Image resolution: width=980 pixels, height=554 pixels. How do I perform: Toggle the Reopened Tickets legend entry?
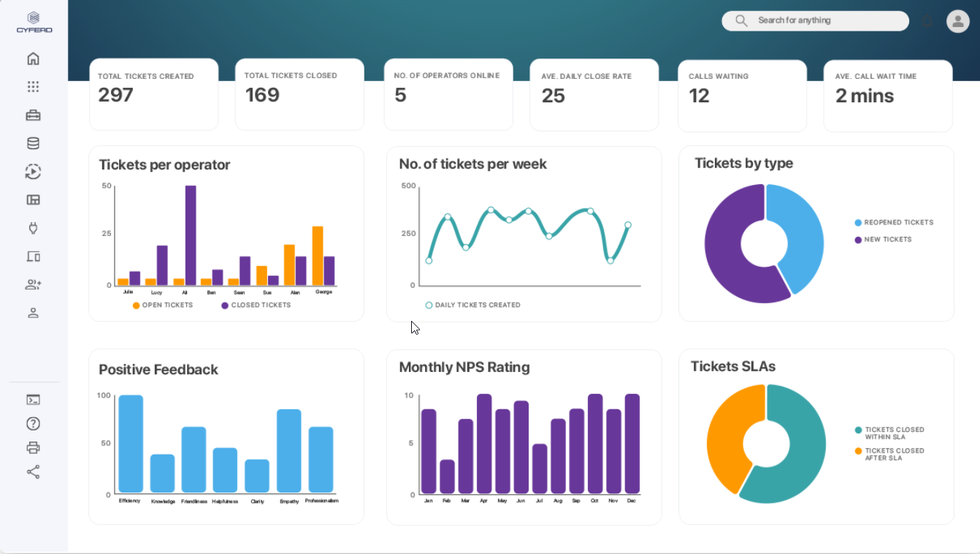point(894,223)
